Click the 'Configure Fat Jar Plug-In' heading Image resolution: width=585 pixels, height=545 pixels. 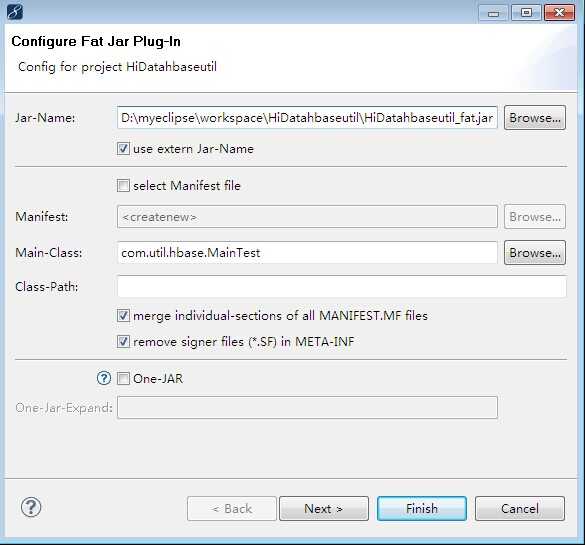(96, 41)
